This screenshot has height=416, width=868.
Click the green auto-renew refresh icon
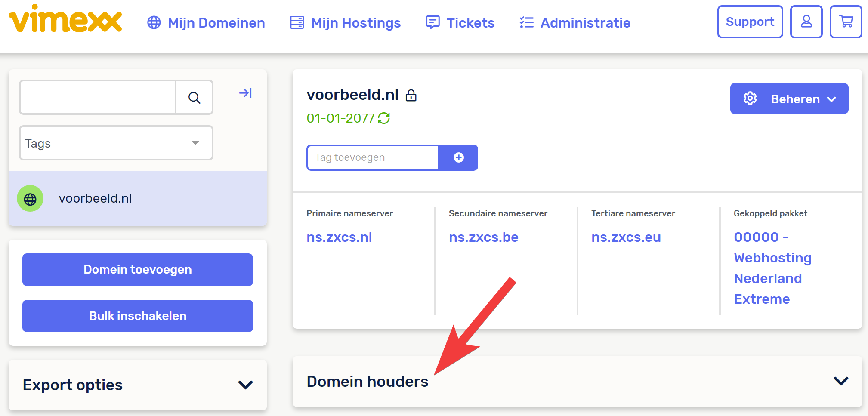coord(384,118)
